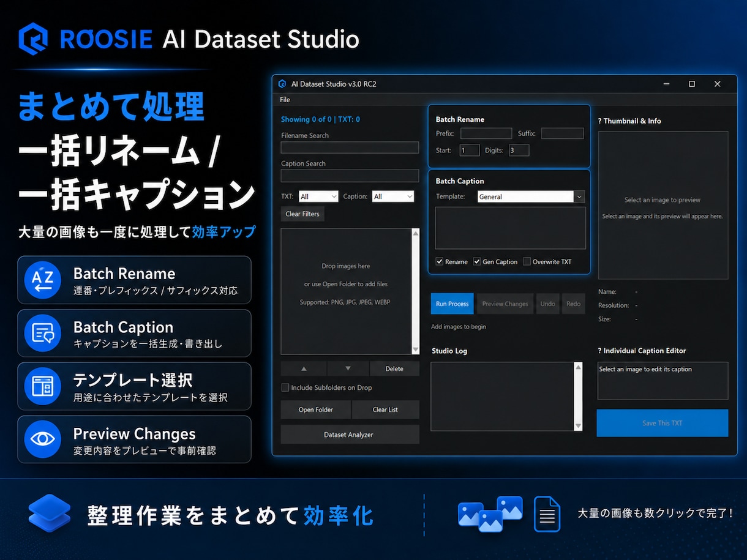Click the Prefix input field
The height and width of the screenshot is (560, 747).
pyautogui.click(x=486, y=133)
